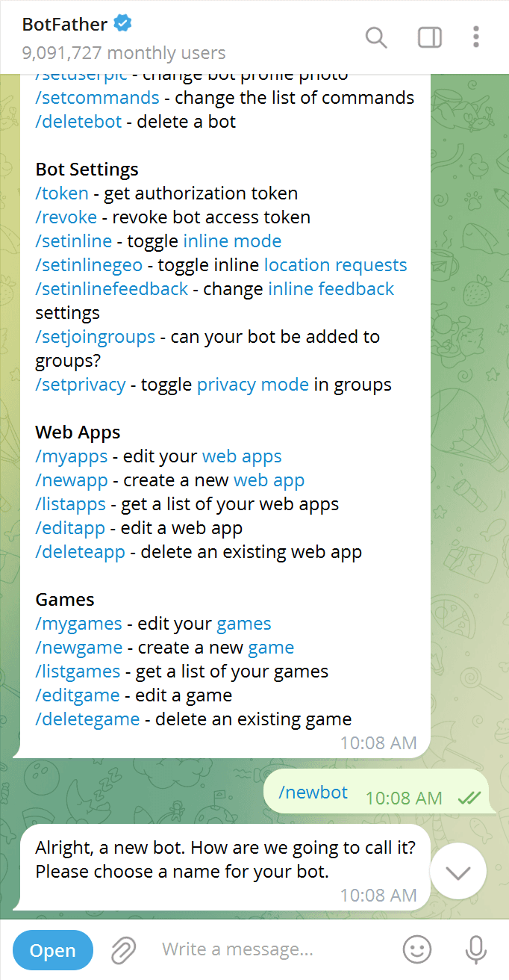This screenshot has width=509, height=980.
Task: Click the /token command link
Action: [x=62, y=193]
